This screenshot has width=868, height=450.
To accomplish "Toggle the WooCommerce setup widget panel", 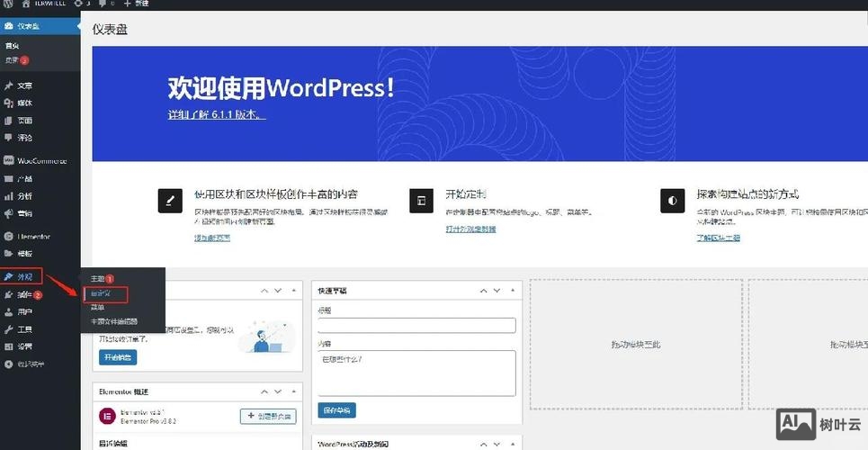I will [x=293, y=291].
